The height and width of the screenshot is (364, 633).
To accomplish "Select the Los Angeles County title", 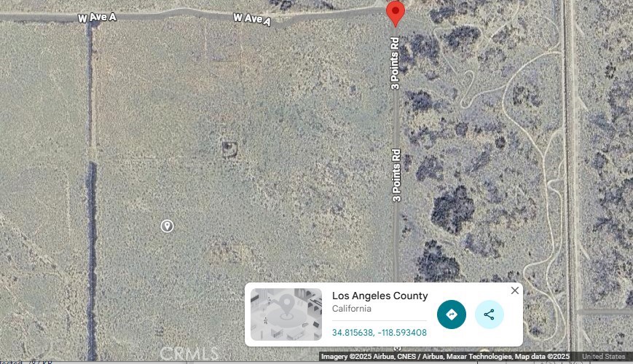I will 380,296.
